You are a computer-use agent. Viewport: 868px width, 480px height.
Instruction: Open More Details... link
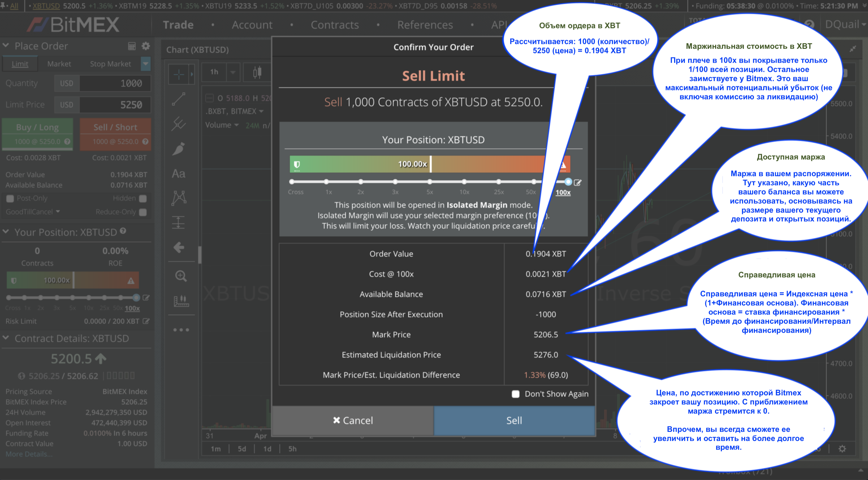point(29,454)
